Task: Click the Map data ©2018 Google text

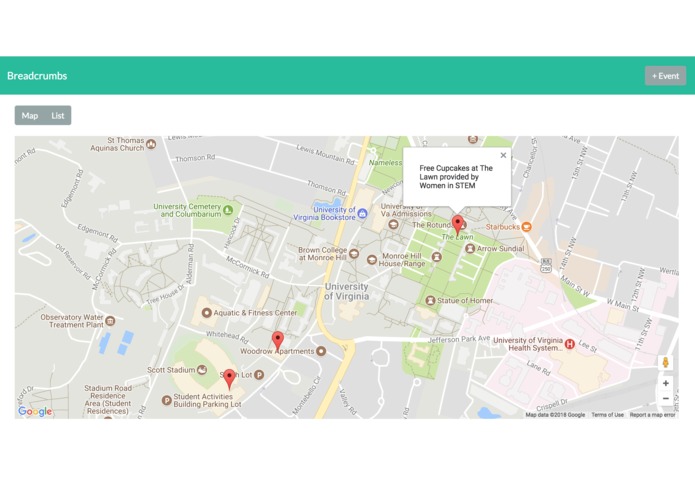Action: tap(555, 415)
